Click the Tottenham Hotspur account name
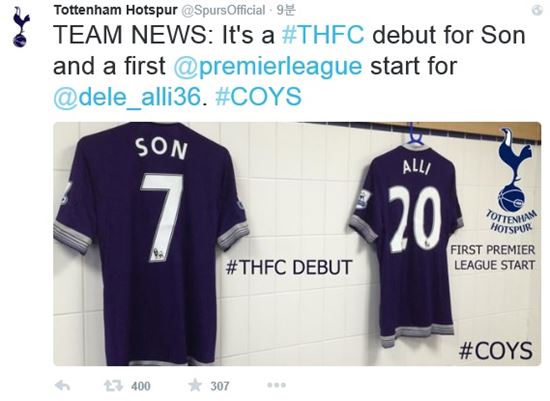 pyautogui.click(x=115, y=10)
